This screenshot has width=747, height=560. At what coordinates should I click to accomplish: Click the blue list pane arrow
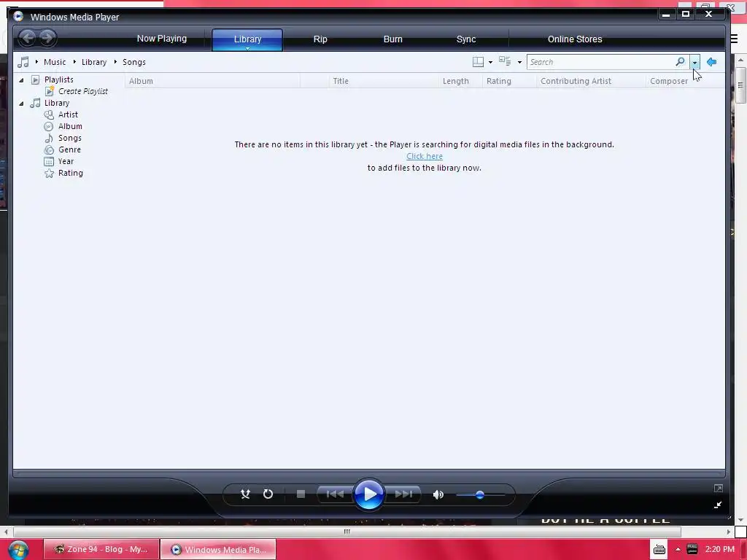712,62
